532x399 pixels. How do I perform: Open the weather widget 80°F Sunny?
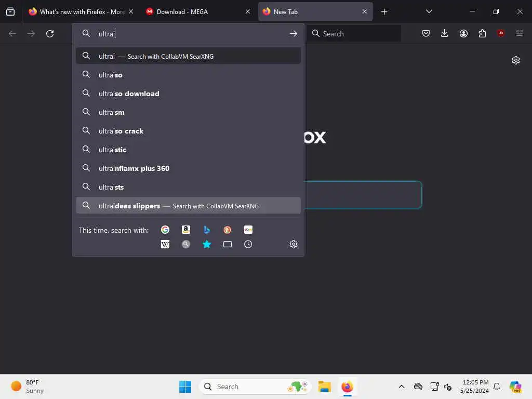tap(27, 387)
